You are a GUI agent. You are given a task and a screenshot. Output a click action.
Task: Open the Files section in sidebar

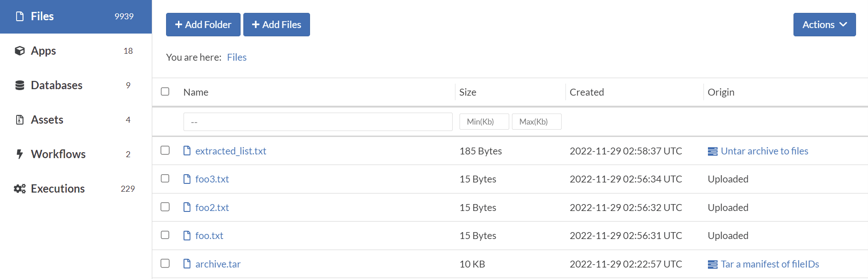42,17
